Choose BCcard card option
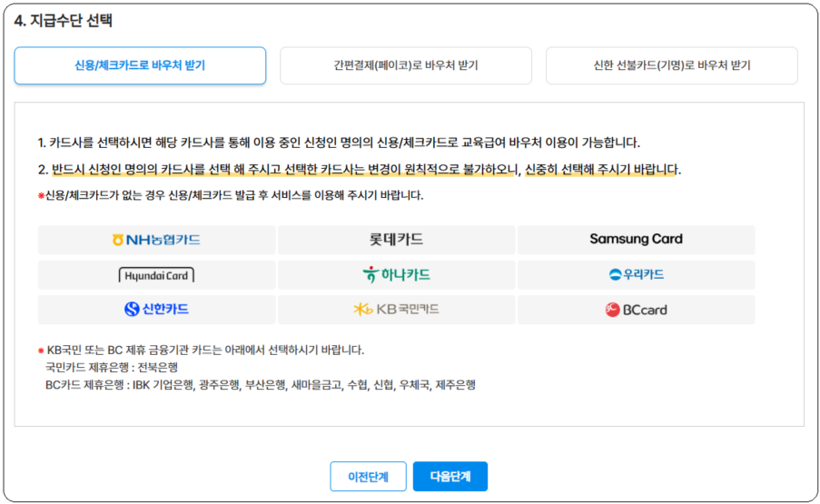 (636, 310)
